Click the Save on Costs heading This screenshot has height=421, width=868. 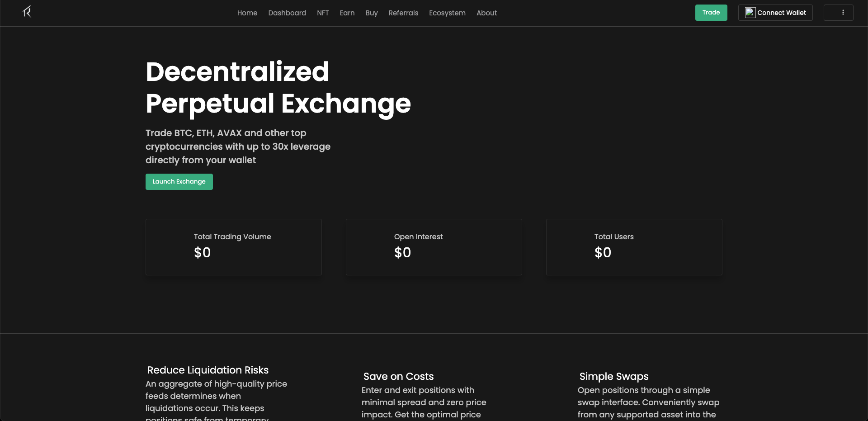pyautogui.click(x=398, y=376)
